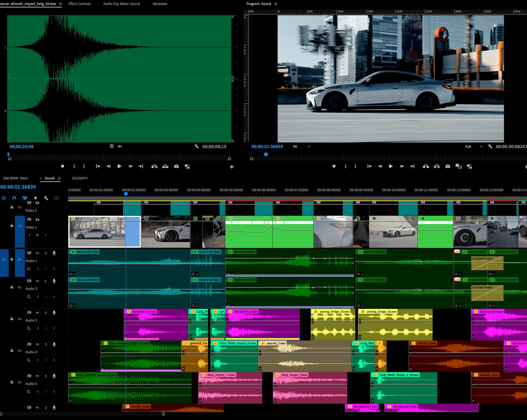Enable voice-over record on Audio 1
Screen dimensions: 527x420
[x=54, y=253]
